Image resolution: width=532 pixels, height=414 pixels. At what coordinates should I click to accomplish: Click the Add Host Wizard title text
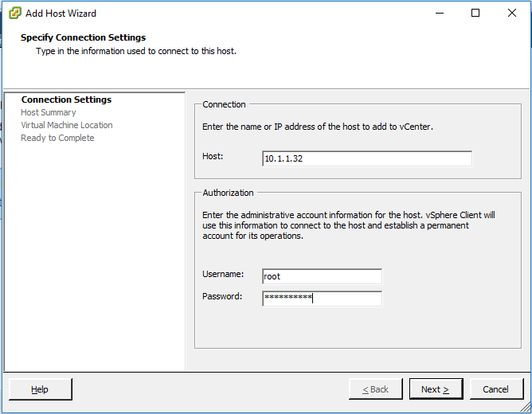[x=61, y=13]
